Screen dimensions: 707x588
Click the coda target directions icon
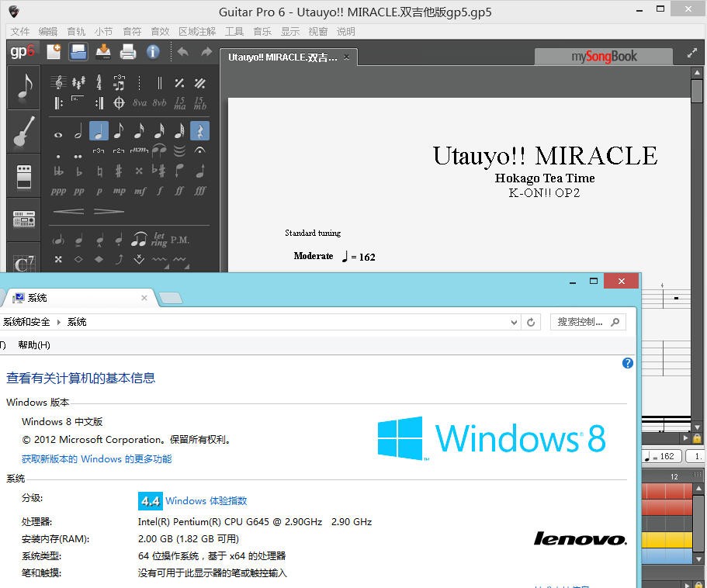click(x=119, y=103)
